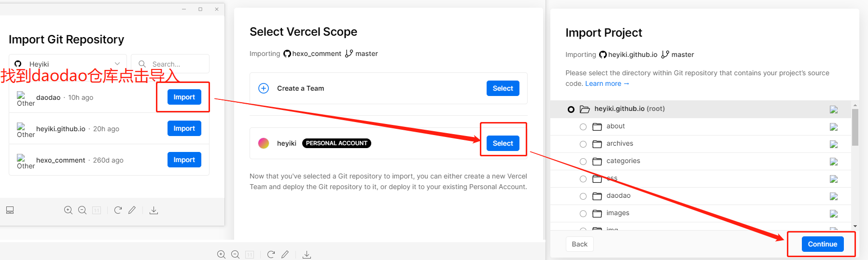
Task: Click zoom-out icon in left viewer toolbar
Action: click(x=83, y=210)
